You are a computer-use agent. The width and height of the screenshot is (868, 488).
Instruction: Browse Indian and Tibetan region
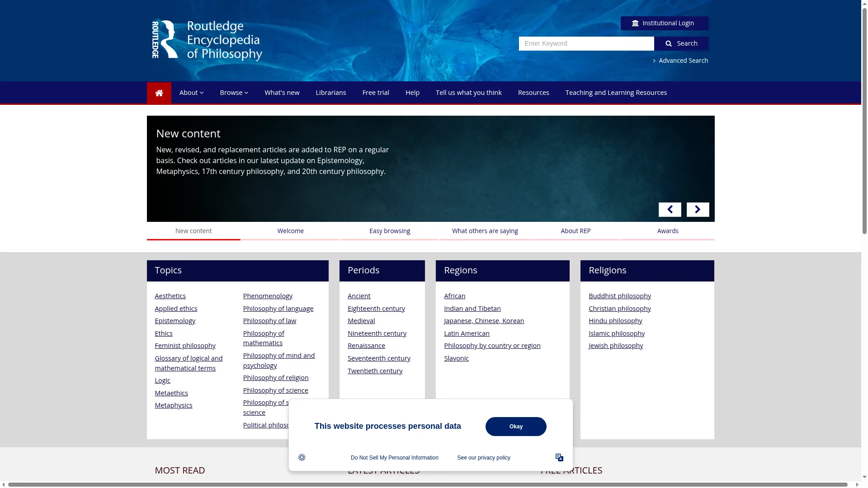[x=472, y=309]
